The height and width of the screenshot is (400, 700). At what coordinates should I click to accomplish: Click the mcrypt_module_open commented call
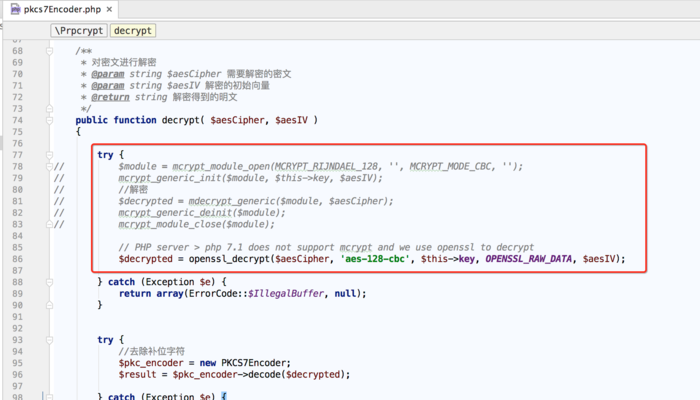[x=221, y=167]
